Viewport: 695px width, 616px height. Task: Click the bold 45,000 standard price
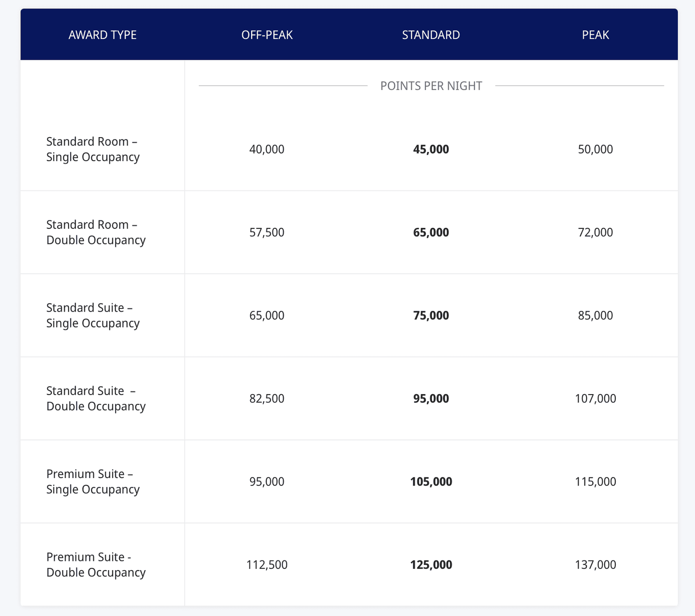coord(430,149)
